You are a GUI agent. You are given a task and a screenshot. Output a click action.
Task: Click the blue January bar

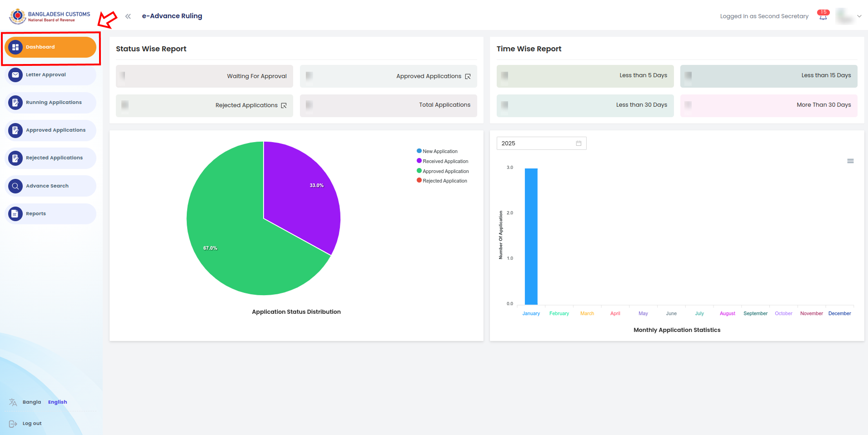[x=531, y=237]
